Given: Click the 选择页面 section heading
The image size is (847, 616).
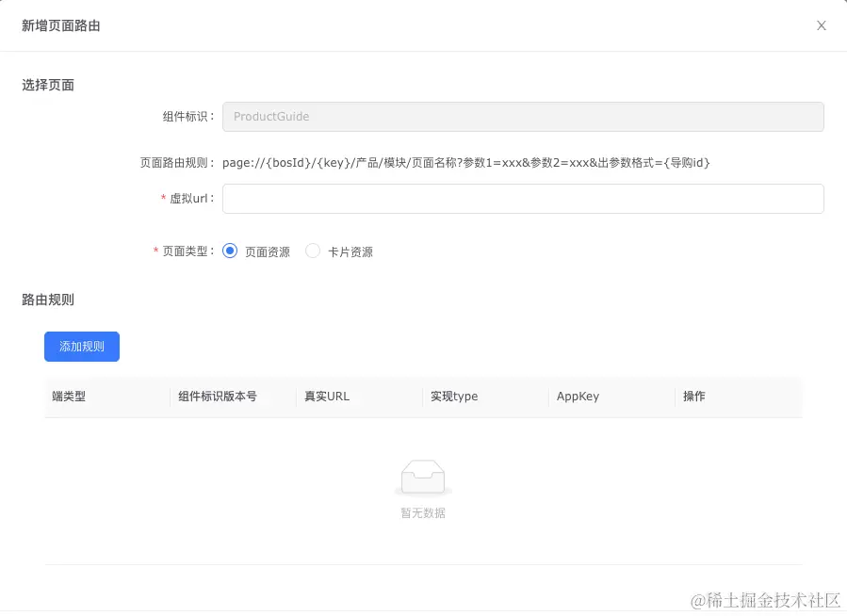Looking at the screenshot, I should tap(48, 84).
